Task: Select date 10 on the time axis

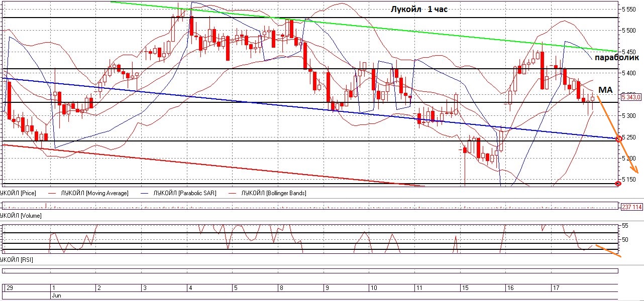Action: tap(373, 288)
